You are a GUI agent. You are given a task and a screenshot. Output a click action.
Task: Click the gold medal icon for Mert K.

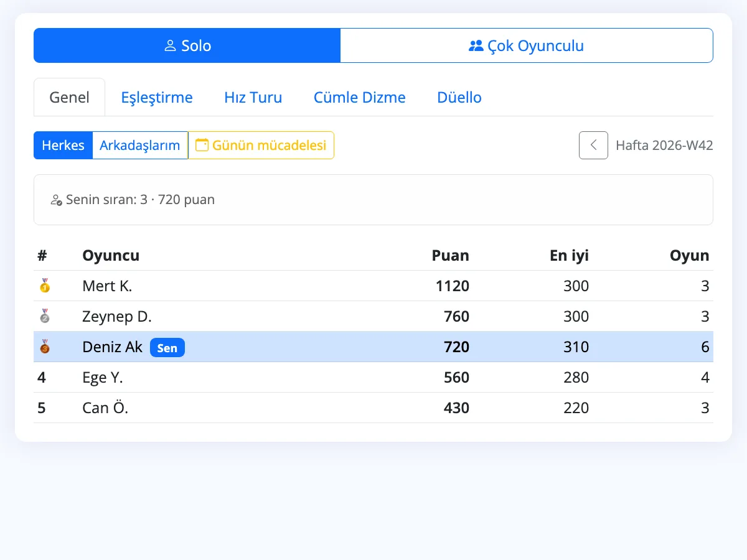pyautogui.click(x=44, y=286)
